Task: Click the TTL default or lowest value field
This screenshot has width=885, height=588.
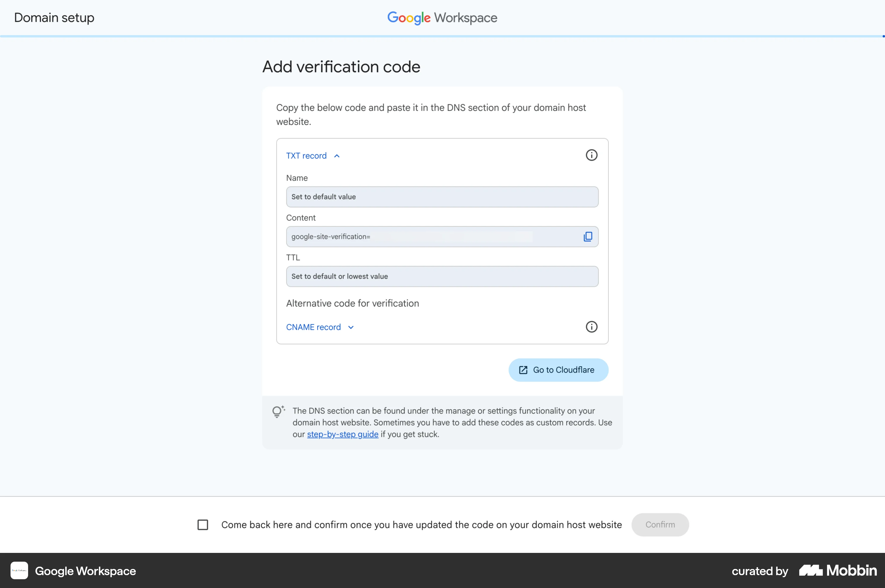Action: (442, 276)
